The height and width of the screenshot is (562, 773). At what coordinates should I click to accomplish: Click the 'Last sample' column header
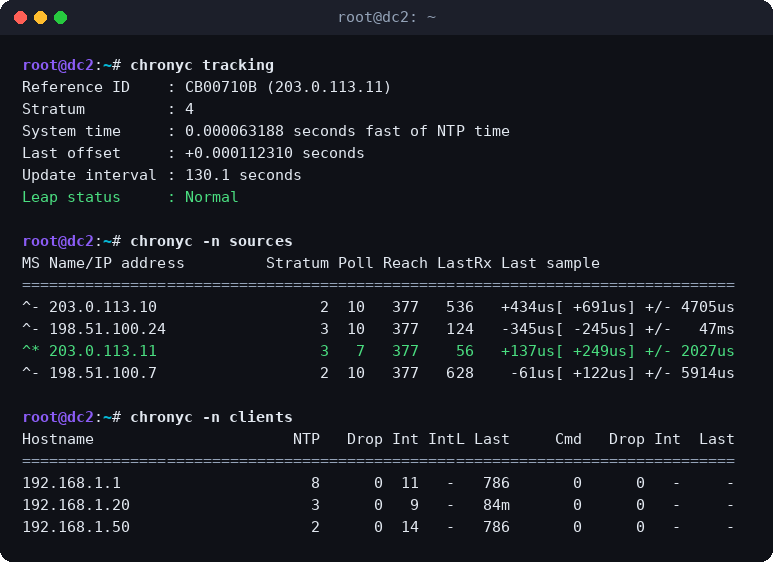pyautogui.click(x=550, y=263)
